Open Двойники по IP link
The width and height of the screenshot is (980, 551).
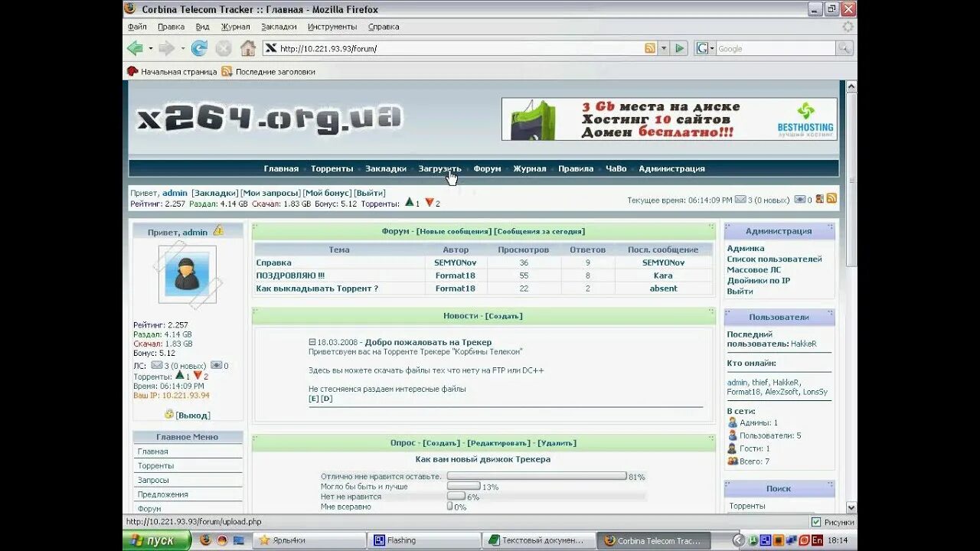[x=759, y=281]
